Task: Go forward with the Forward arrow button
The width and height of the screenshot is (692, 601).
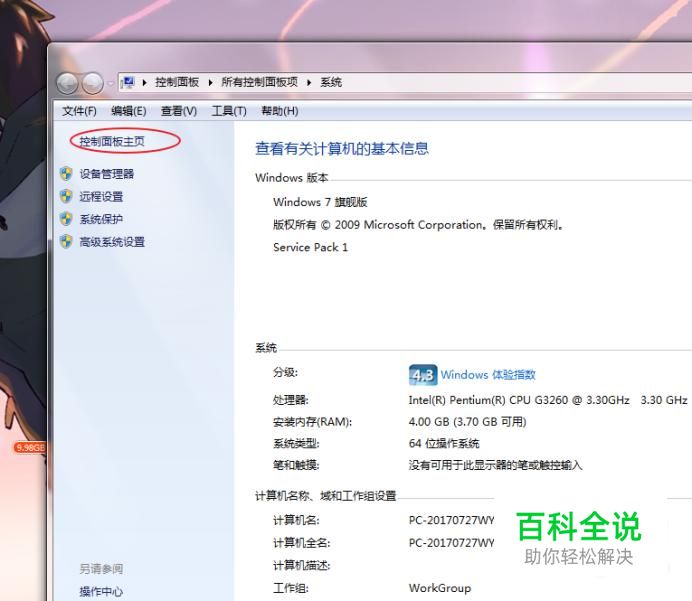Action: (93, 83)
